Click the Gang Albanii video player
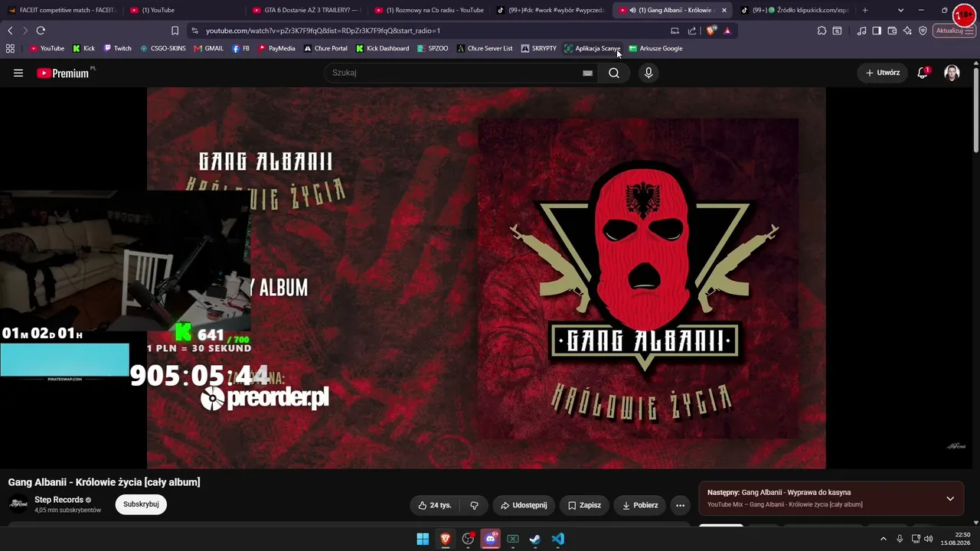 [486, 278]
